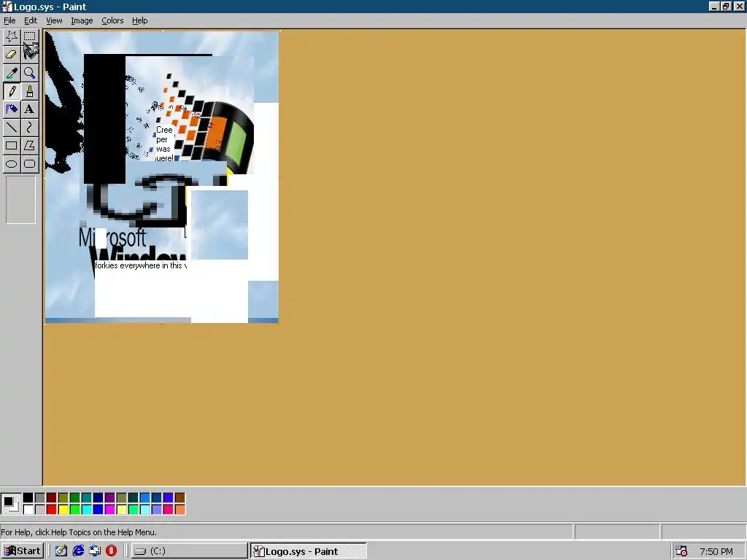Click the empty tool options box

[20, 200]
